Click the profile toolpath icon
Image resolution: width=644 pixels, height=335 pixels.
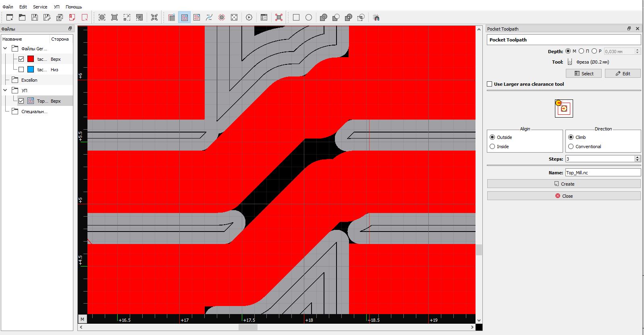pyautogui.click(x=172, y=17)
